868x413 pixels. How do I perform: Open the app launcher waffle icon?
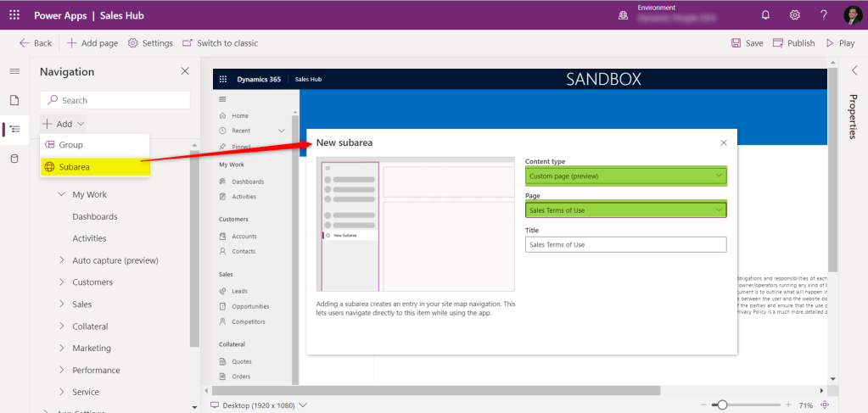click(x=14, y=14)
